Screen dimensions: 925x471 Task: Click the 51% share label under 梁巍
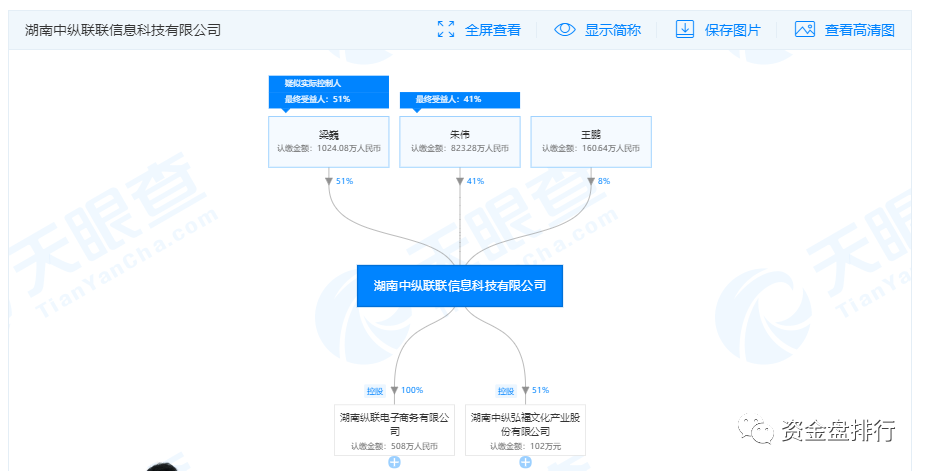coord(345,181)
